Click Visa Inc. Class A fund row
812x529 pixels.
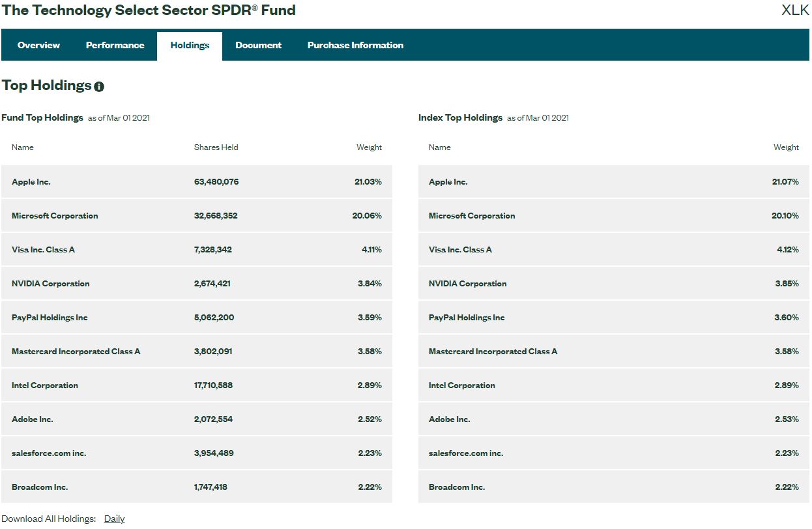(42, 249)
